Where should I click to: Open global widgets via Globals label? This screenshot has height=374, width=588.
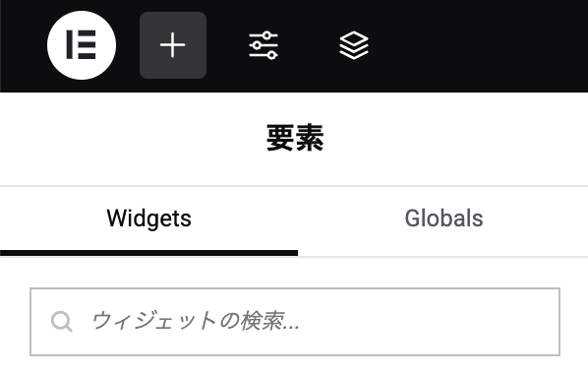coord(443,218)
